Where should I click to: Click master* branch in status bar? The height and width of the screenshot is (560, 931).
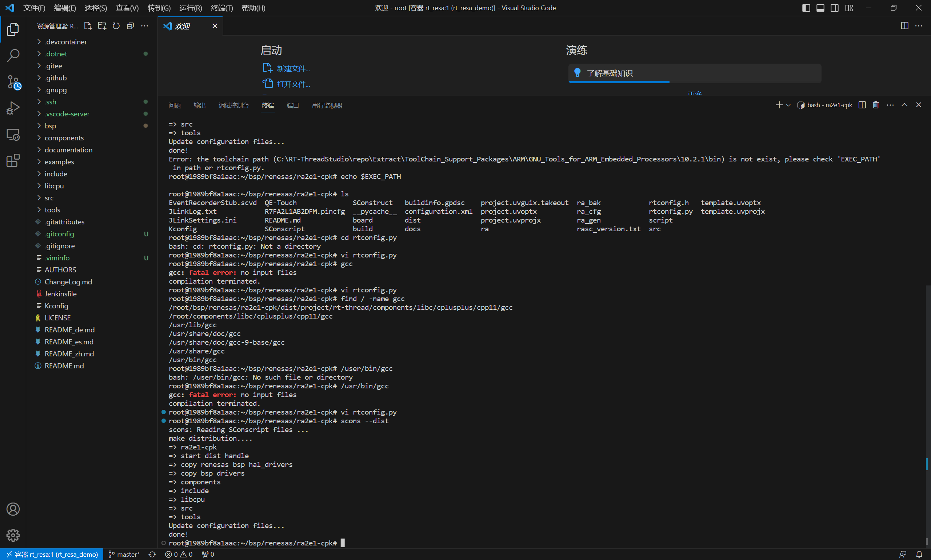tap(124, 554)
